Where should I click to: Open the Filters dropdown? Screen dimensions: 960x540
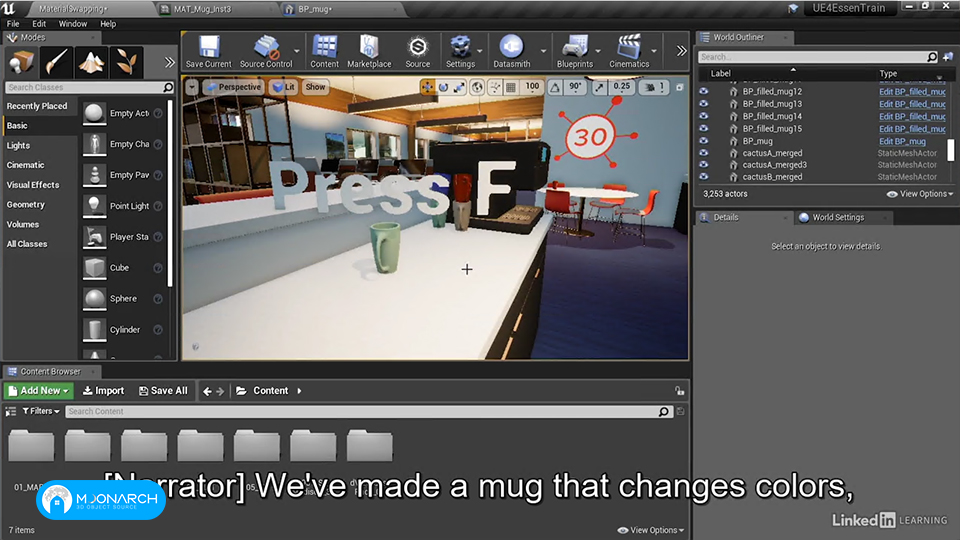[x=41, y=411]
